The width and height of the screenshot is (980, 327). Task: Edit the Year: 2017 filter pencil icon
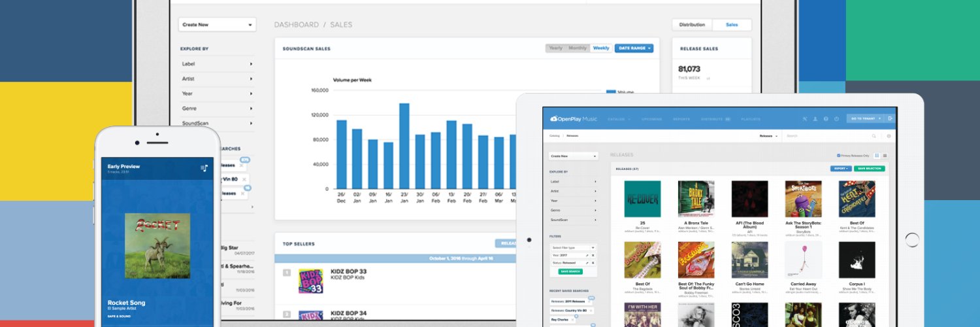(587, 255)
